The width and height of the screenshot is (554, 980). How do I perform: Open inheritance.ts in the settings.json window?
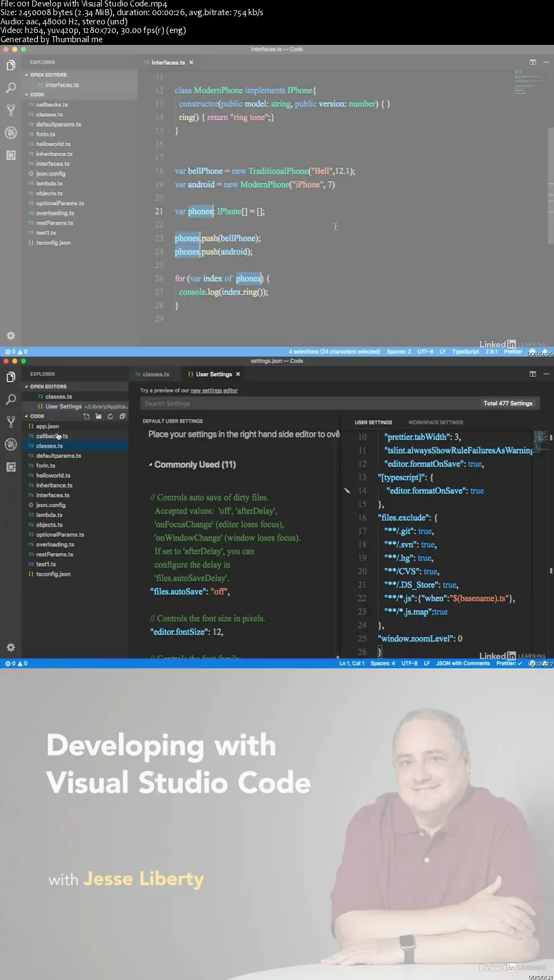[x=54, y=485]
